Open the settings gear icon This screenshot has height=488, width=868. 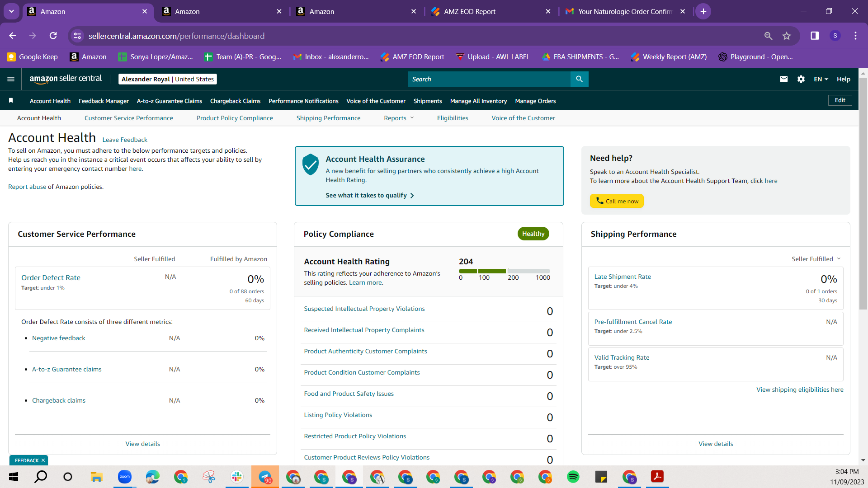point(801,79)
